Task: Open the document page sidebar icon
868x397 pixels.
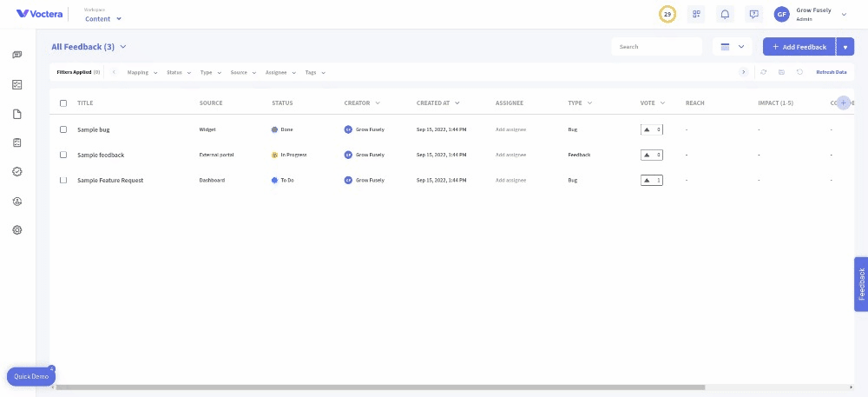Action: (17, 114)
